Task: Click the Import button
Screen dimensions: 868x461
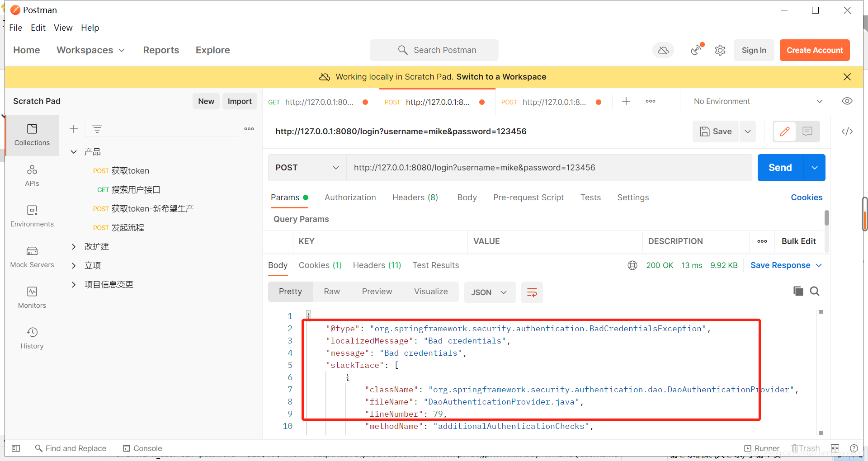Action: (240, 101)
